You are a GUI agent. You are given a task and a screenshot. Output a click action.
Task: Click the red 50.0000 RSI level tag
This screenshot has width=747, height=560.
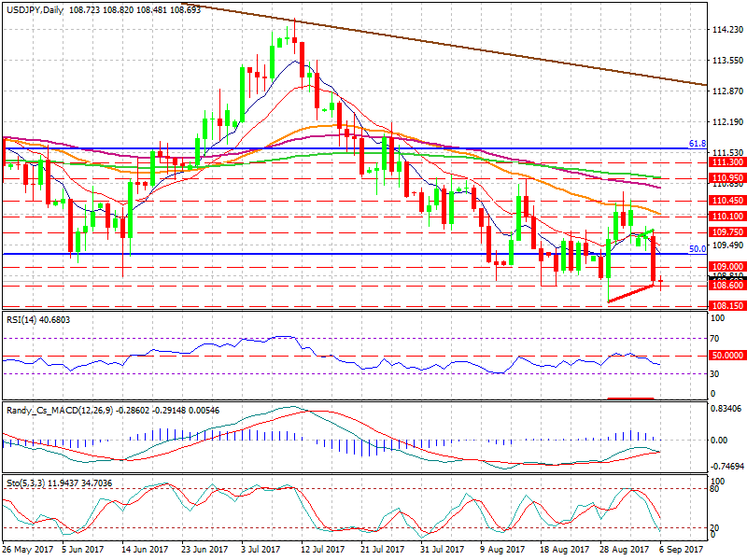coord(727,356)
